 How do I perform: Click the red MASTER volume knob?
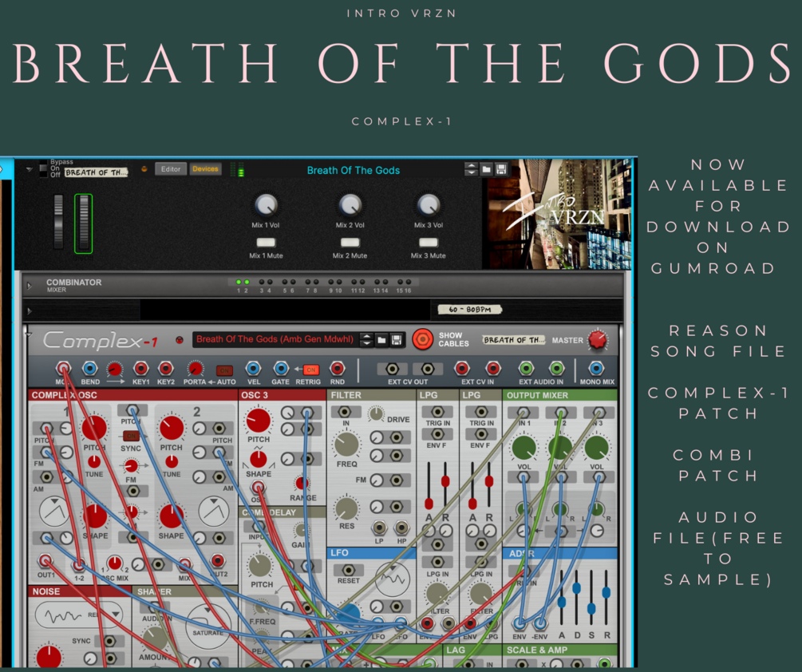[597, 339]
